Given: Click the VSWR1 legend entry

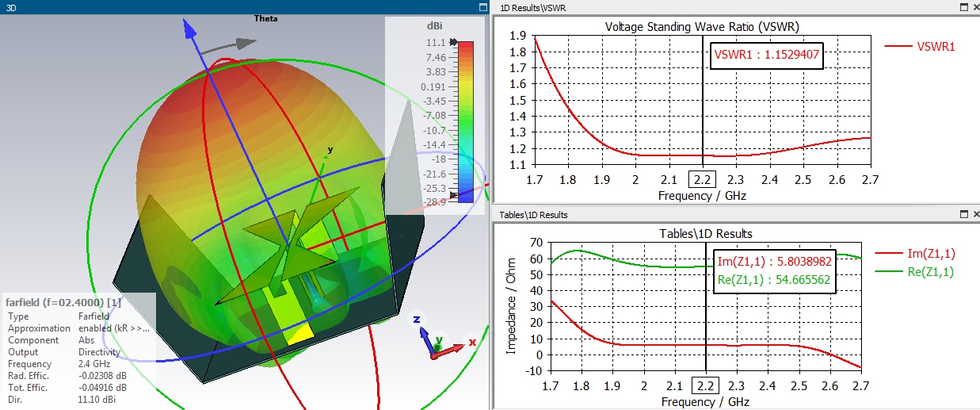Looking at the screenshot, I should click(921, 46).
